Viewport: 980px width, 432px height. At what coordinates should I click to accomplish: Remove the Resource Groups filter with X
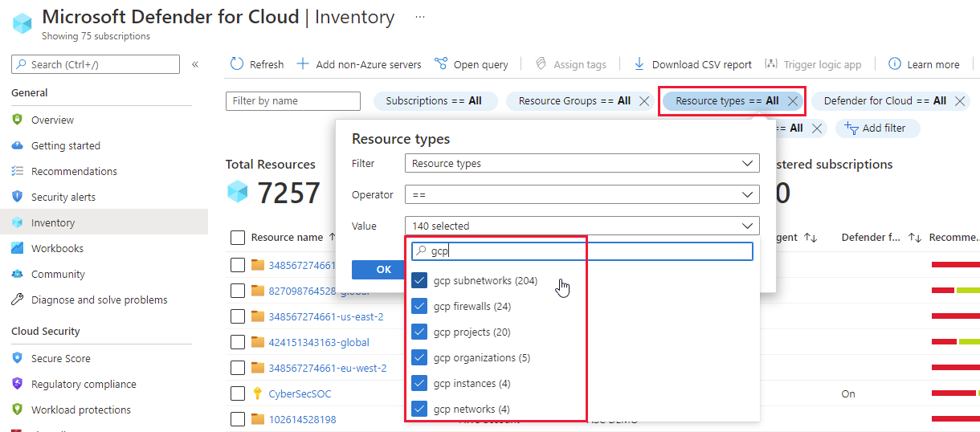[x=643, y=101]
